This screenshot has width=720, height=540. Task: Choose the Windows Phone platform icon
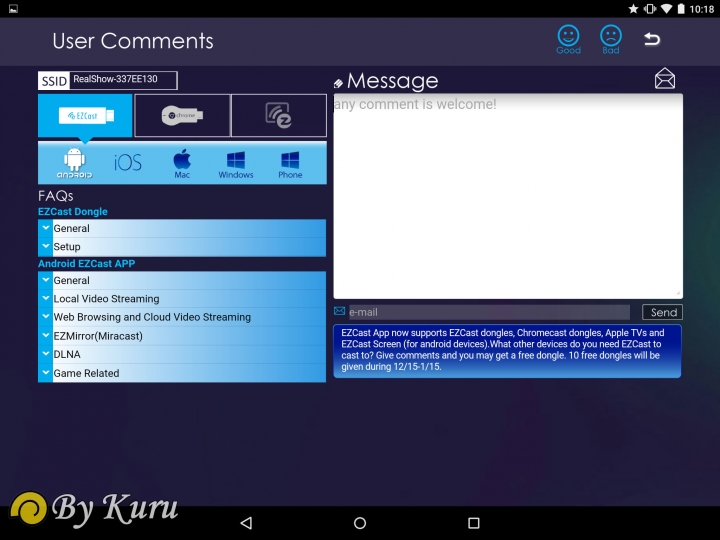pyautogui.click(x=290, y=164)
